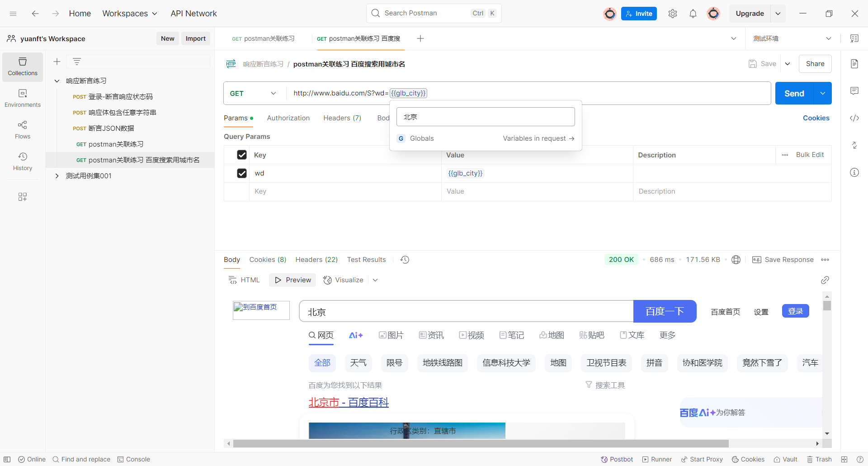Open Runner in status bar
Image resolution: width=868 pixels, height=466 pixels.
click(657, 459)
